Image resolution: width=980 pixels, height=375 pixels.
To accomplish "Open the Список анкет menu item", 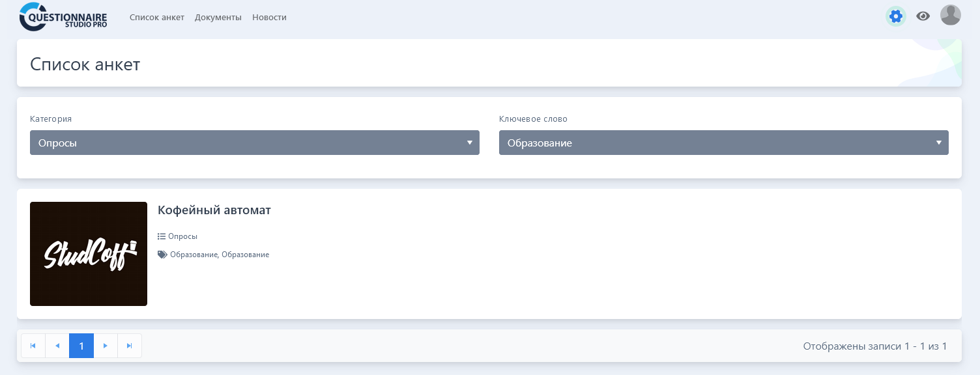I will coord(157,18).
